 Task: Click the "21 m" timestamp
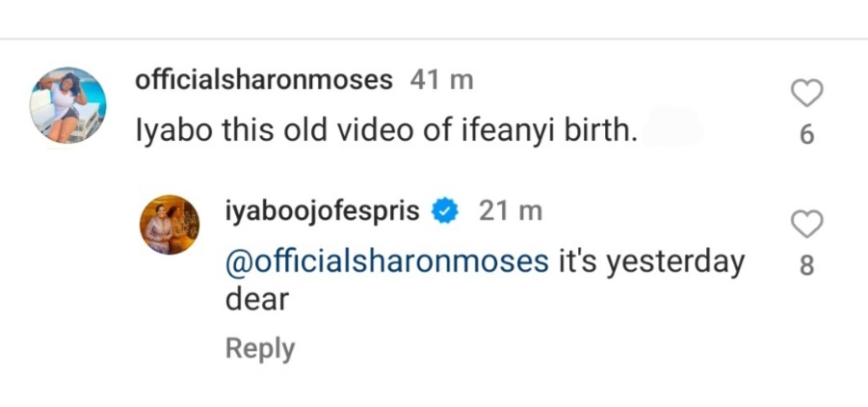tap(511, 211)
